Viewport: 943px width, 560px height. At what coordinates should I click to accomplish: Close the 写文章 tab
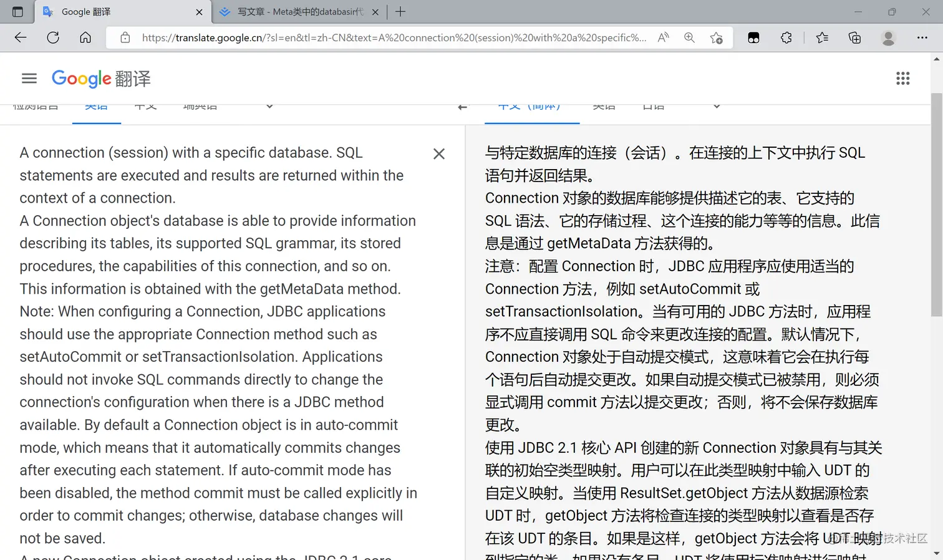(375, 12)
